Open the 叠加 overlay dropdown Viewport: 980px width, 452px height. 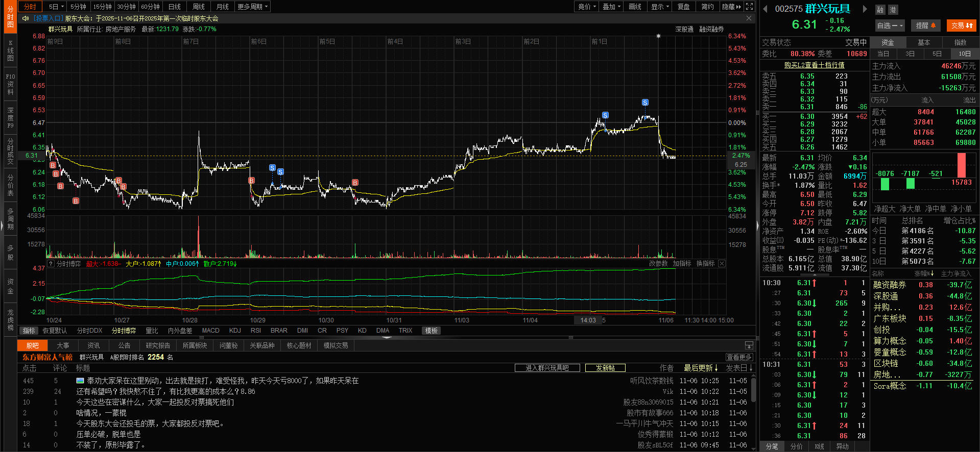pyautogui.click(x=611, y=7)
